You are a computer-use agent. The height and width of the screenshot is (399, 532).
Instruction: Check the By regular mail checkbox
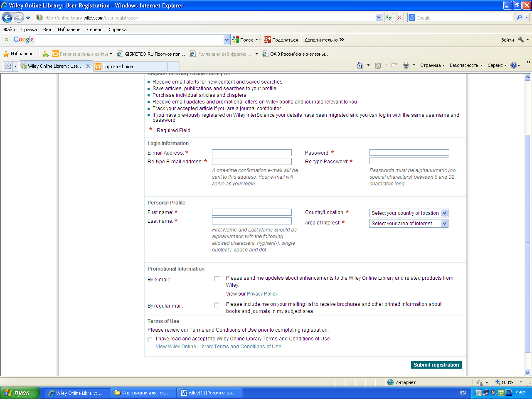217,305
